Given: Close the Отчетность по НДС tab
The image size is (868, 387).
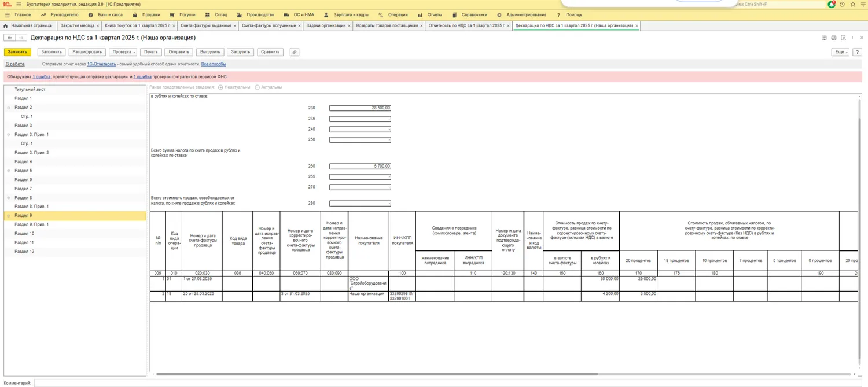Looking at the screenshot, I should (508, 26).
